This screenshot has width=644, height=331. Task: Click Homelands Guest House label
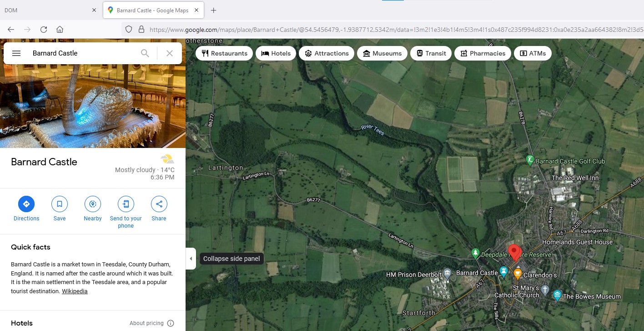point(577,242)
